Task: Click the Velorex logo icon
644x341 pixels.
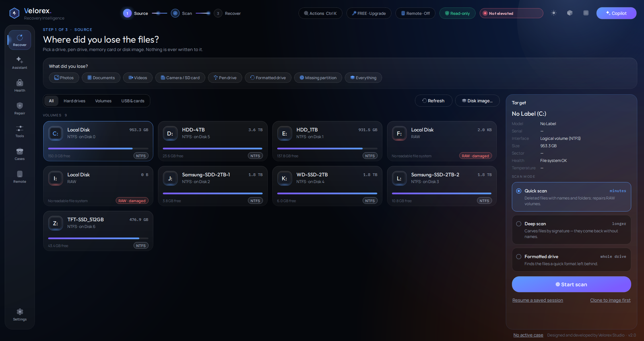Action: (x=14, y=13)
